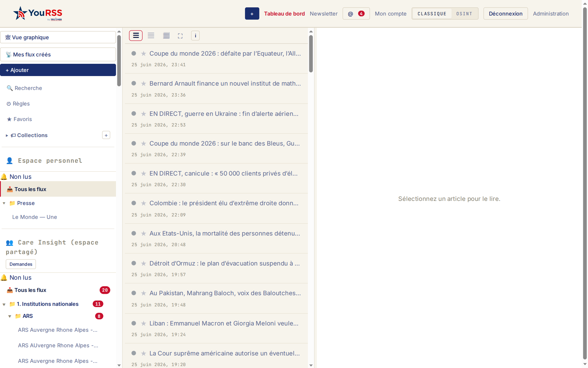Open ARS AUvergne Rhone Alpes feed
Image resolution: width=588 pixels, height=368 pixels.
coord(58,345)
